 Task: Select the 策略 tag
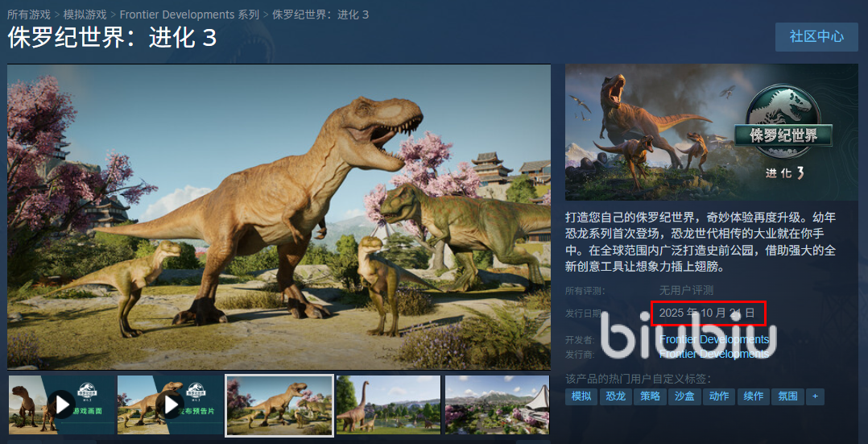tap(650, 396)
